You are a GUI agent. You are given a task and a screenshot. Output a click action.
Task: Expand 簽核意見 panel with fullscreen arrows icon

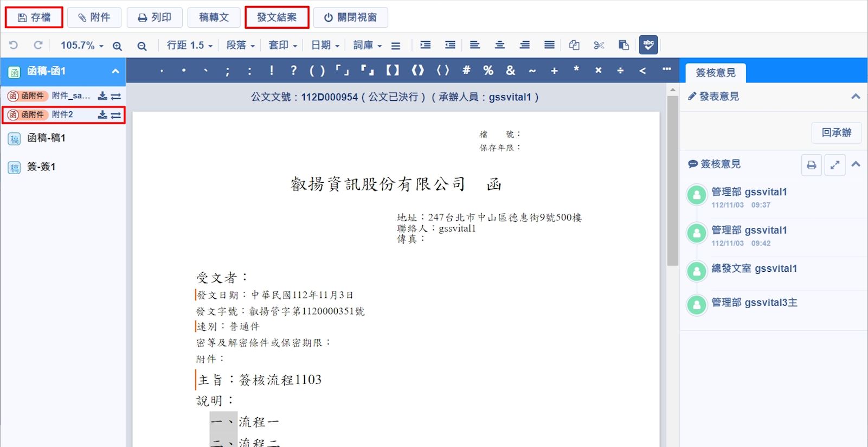pos(835,165)
